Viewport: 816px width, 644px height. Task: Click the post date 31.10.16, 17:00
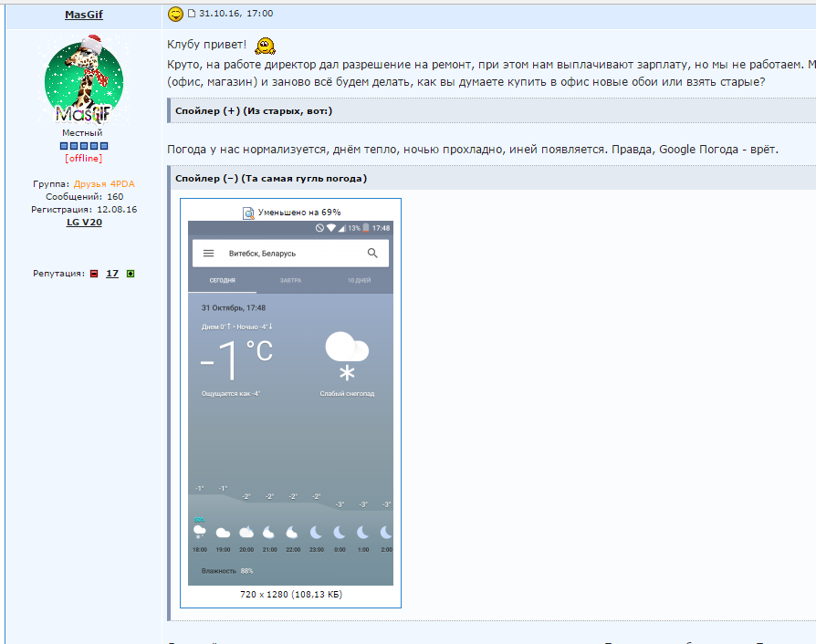(x=235, y=14)
